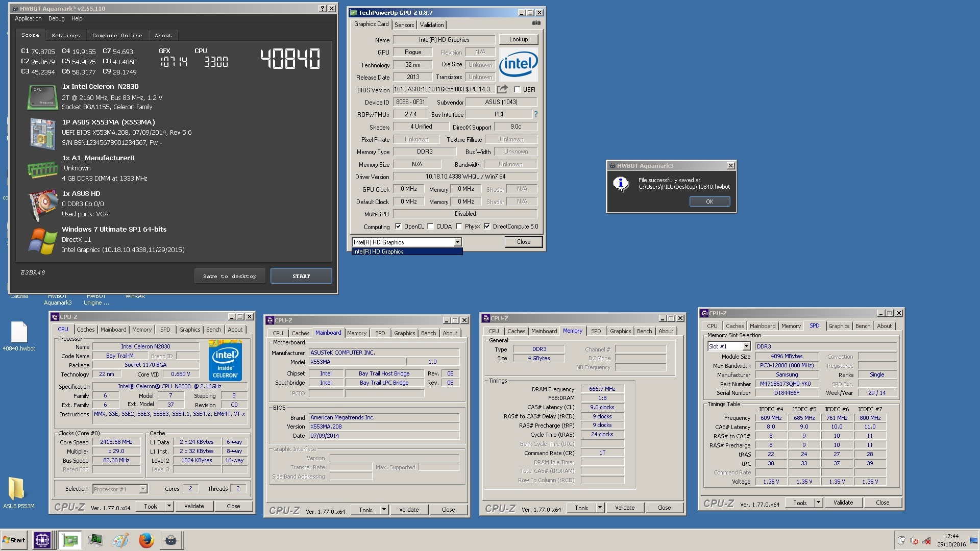Viewport: 980px width, 551px height.
Task: Click the BIOS Version field in GPU-Z
Action: tap(444, 89)
